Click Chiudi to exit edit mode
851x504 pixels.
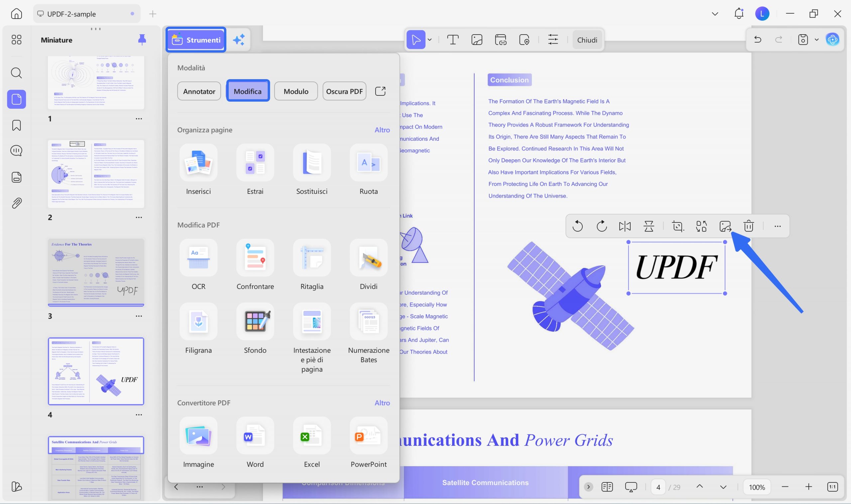587,40
